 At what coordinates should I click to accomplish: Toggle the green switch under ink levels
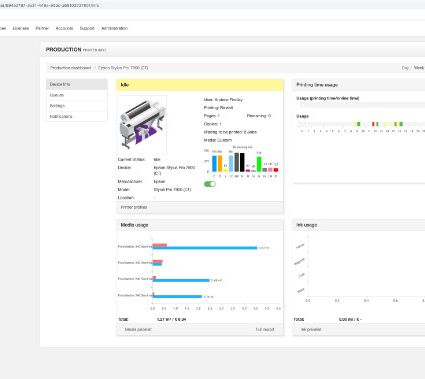click(210, 184)
